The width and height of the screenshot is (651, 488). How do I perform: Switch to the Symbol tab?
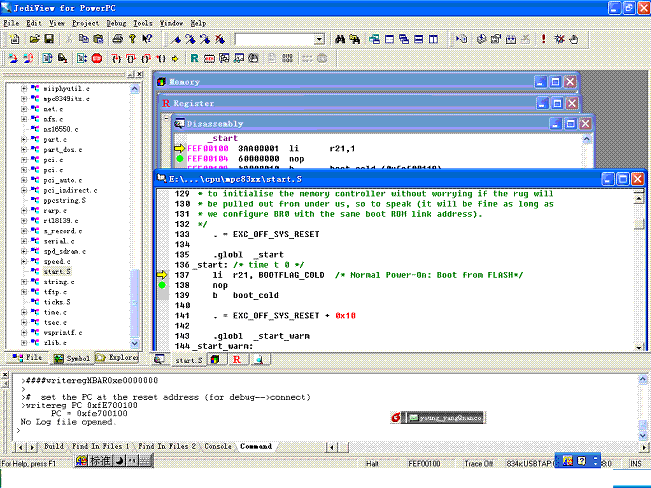[71, 358]
